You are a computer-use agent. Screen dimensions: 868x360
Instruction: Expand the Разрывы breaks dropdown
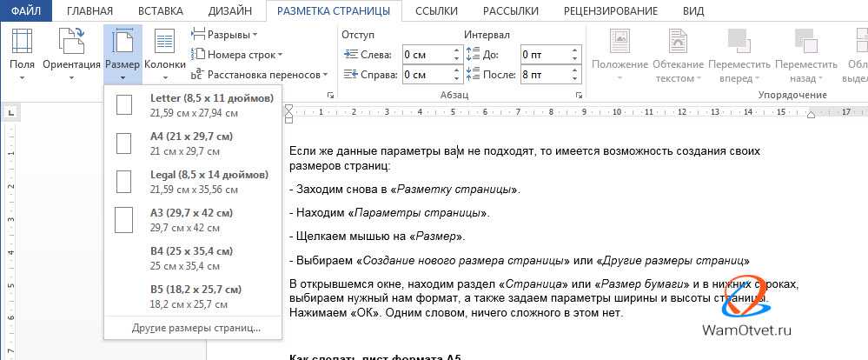[x=231, y=35]
